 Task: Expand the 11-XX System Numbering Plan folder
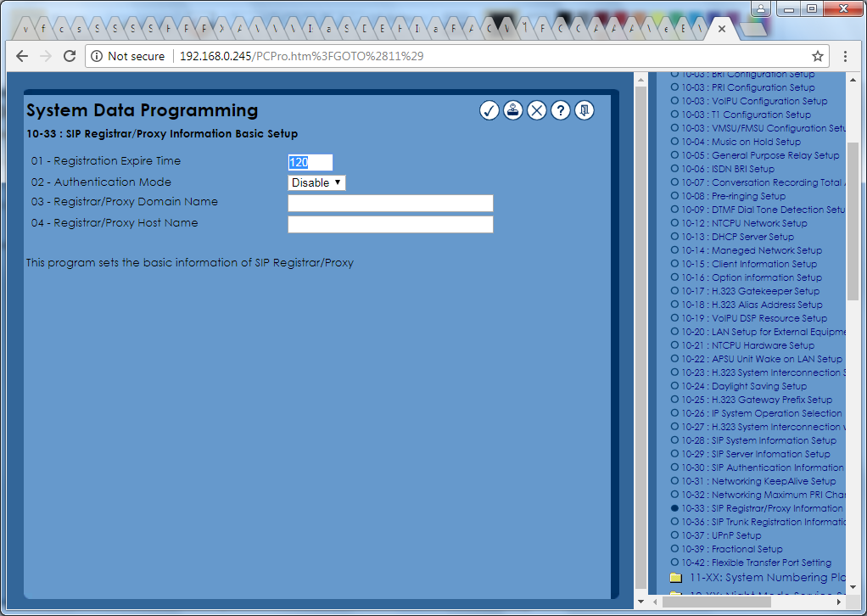coord(676,577)
